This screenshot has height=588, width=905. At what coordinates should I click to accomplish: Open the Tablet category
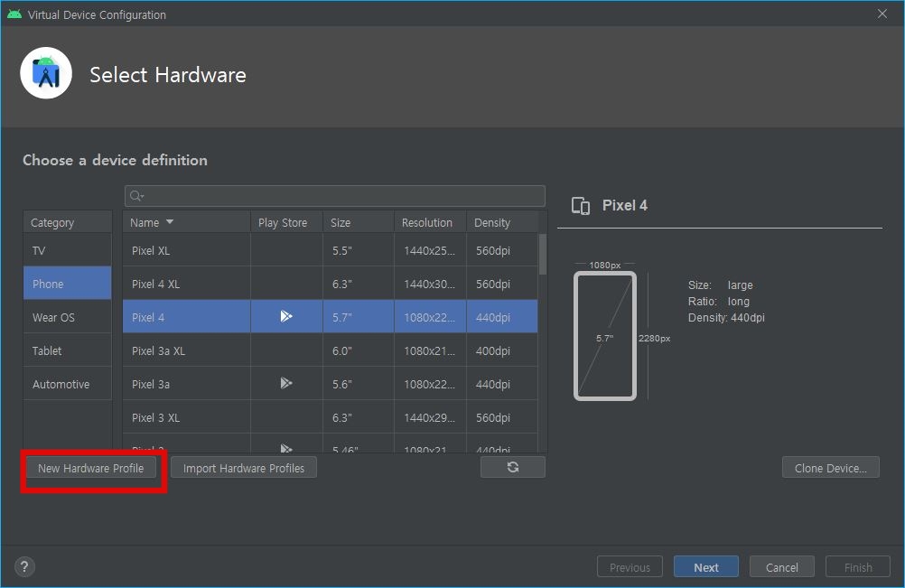pos(68,350)
